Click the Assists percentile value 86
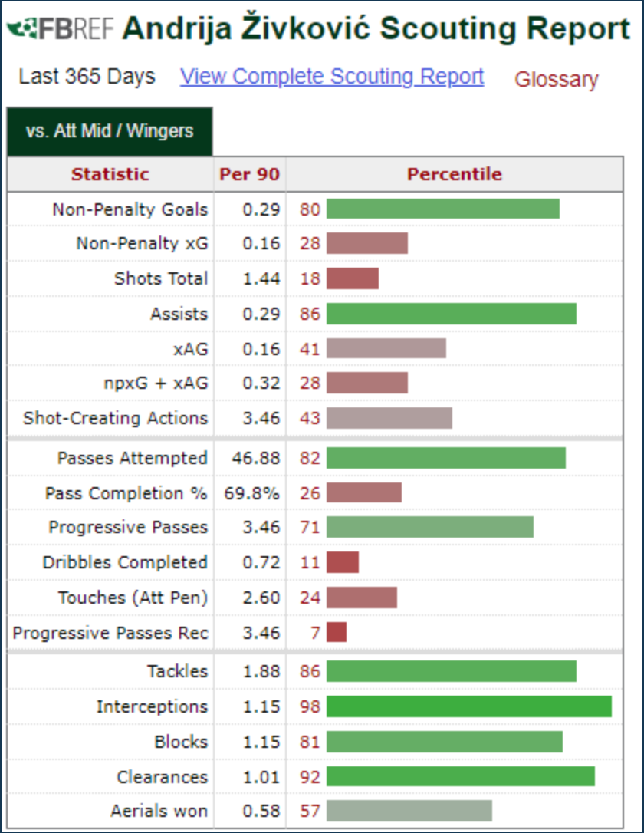The height and width of the screenshot is (833, 644). 310,314
